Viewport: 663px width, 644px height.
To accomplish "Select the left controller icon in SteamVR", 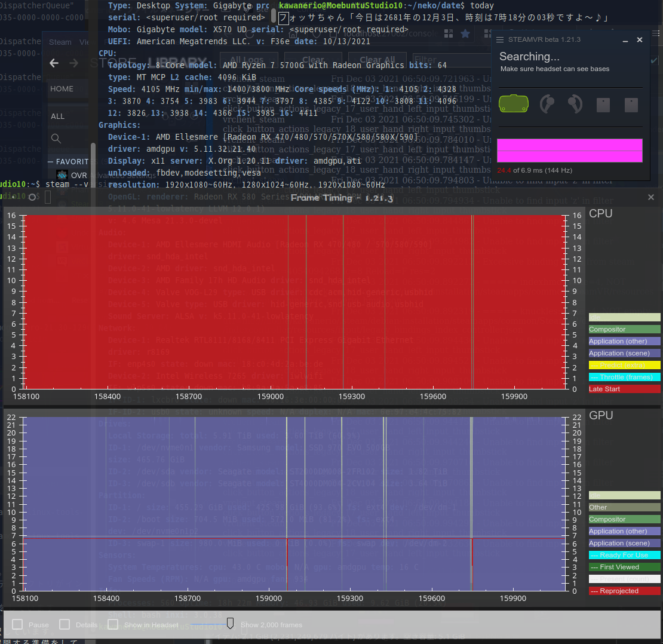I will click(x=547, y=104).
